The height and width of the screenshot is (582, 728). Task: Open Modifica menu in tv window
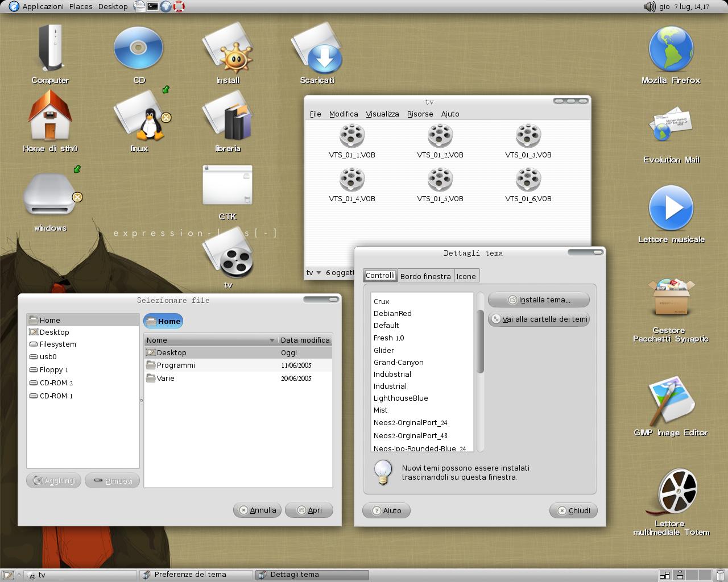point(344,114)
